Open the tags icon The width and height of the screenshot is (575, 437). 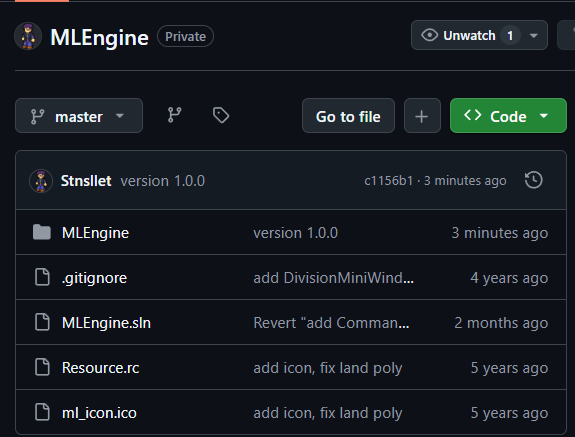coord(221,115)
